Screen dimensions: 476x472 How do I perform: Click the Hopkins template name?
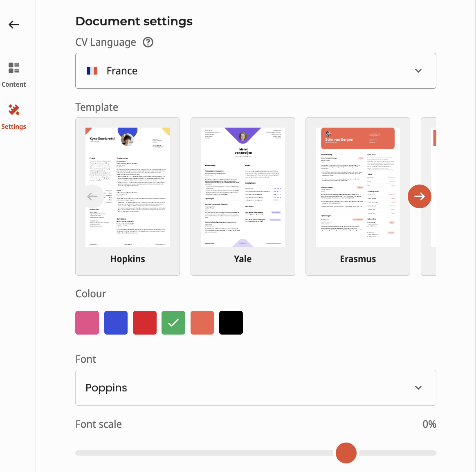pos(128,259)
